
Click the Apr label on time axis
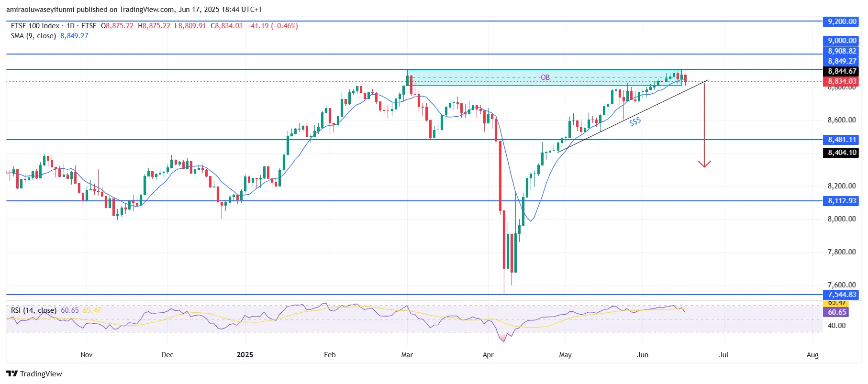[x=488, y=355]
